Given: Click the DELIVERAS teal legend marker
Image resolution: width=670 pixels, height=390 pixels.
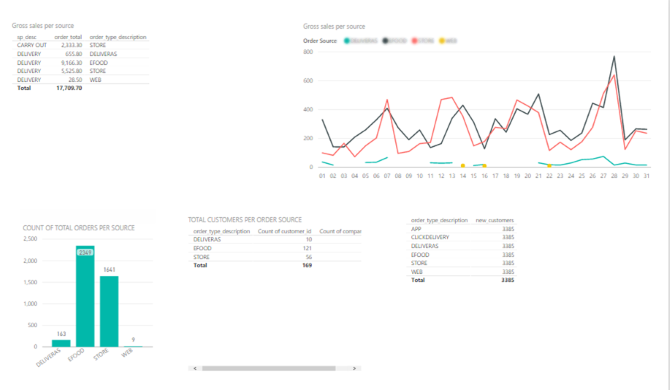Looking at the screenshot, I should (347, 41).
